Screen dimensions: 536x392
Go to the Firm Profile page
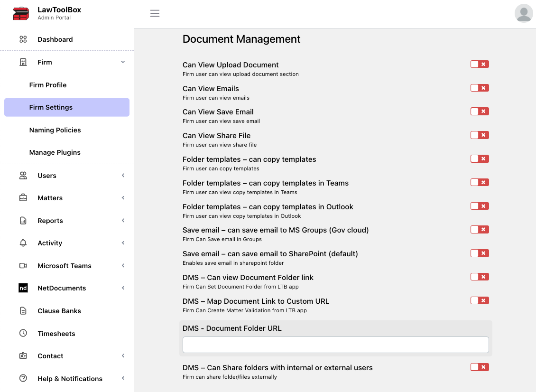(48, 85)
